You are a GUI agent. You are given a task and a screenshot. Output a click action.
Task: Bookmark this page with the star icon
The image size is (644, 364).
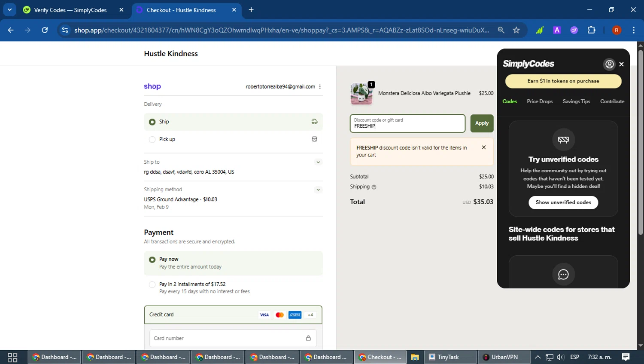click(516, 30)
